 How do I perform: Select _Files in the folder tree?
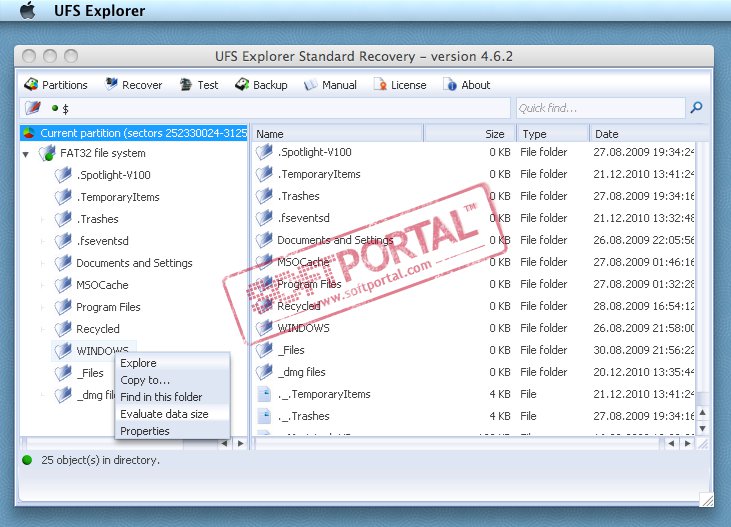pos(92,373)
